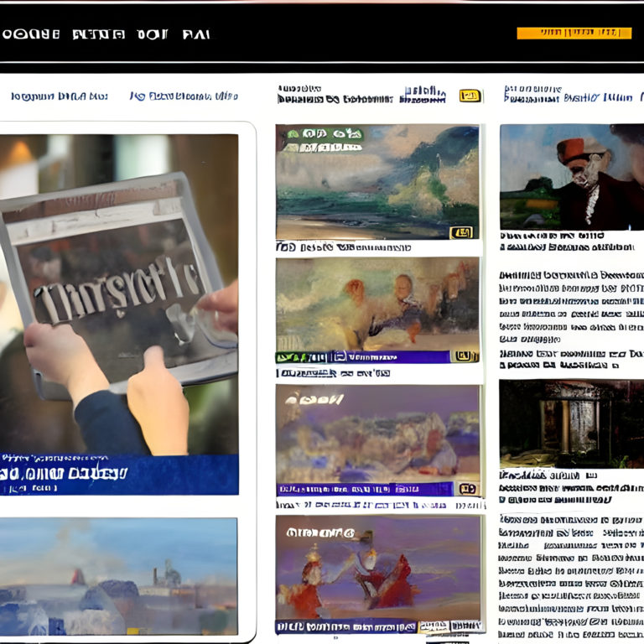This screenshot has height=644, width=644.
Task: Click the caption text below the landscape painting
Action: tap(345, 248)
